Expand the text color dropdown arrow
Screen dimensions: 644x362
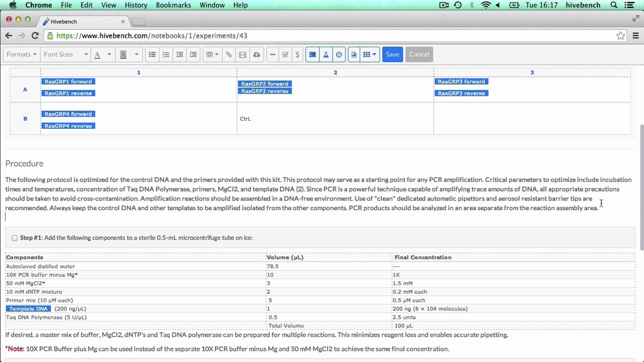point(109,54)
